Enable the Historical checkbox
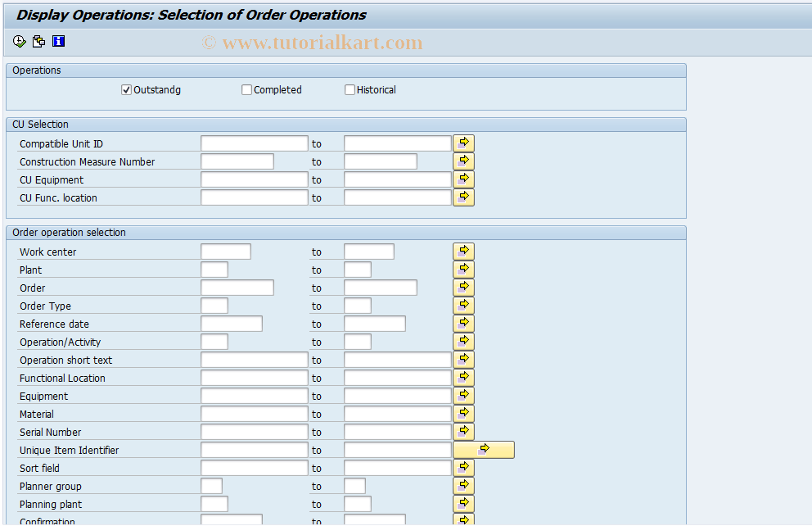The height and width of the screenshot is (526, 812). pos(350,89)
